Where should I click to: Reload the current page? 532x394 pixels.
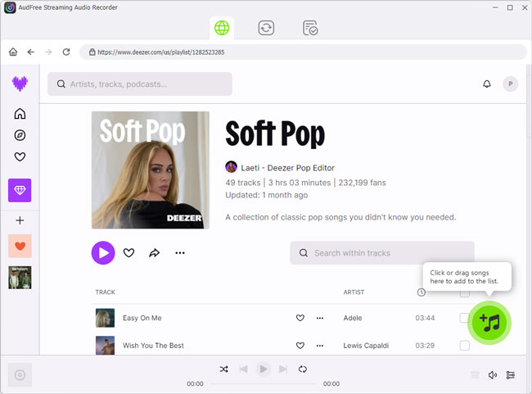pos(66,52)
